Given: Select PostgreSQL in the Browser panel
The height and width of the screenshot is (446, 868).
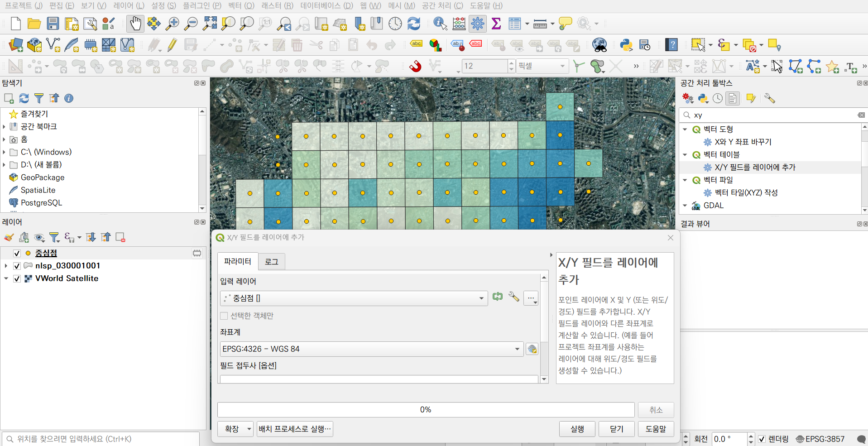Looking at the screenshot, I should [41, 203].
